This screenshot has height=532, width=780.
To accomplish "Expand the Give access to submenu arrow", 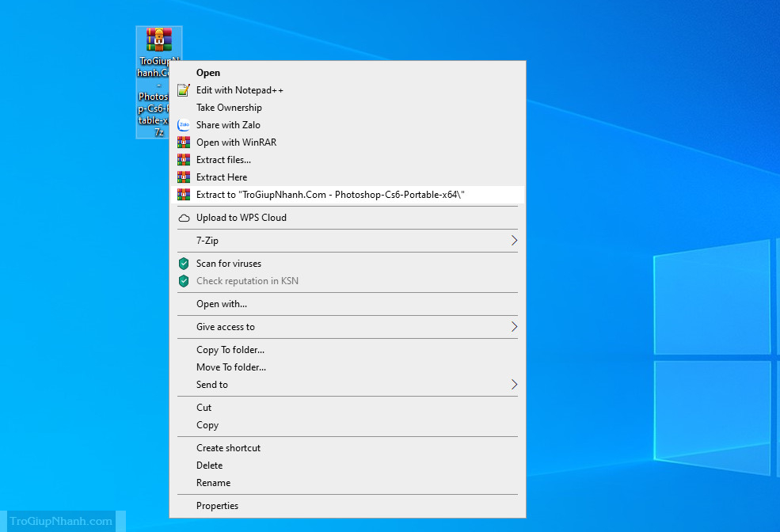I will point(514,327).
